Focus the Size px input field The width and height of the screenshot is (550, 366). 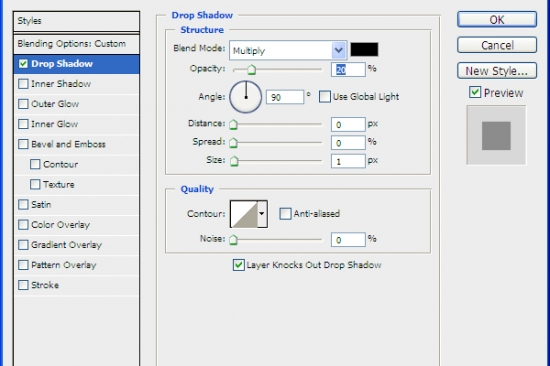point(348,161)
